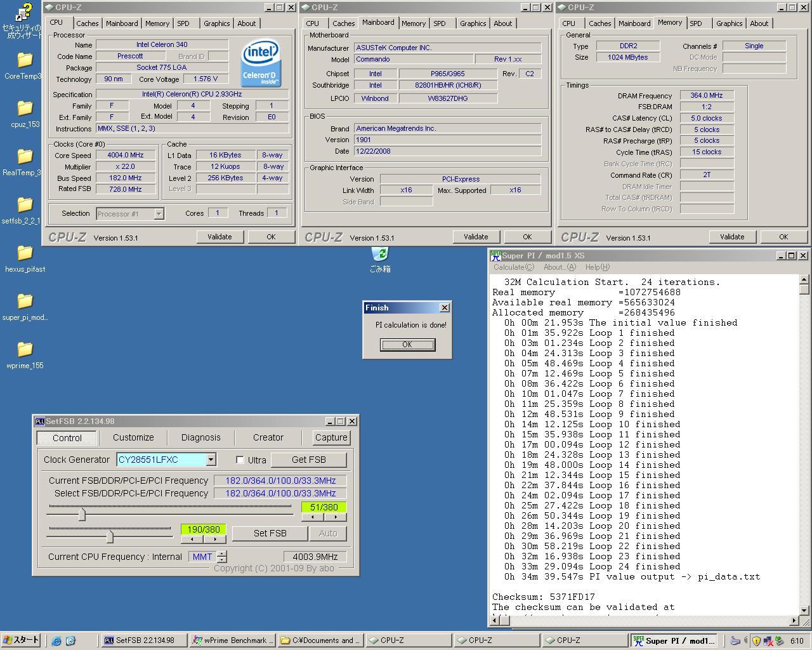This screenshot has height=650, width=812.
Task: Open Graphics tab in Memory CPU-Z window
Action: 729,23
